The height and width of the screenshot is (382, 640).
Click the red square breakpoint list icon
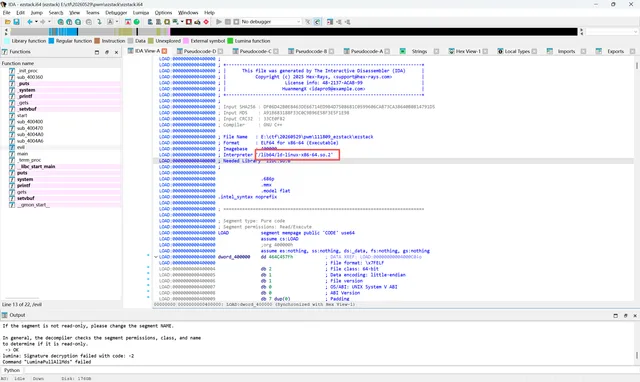189,22
